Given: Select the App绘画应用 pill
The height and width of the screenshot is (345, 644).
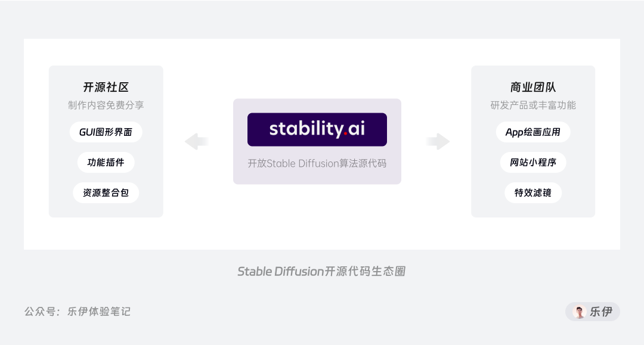Looking at the screenshot, I should (x=533, y=132).
